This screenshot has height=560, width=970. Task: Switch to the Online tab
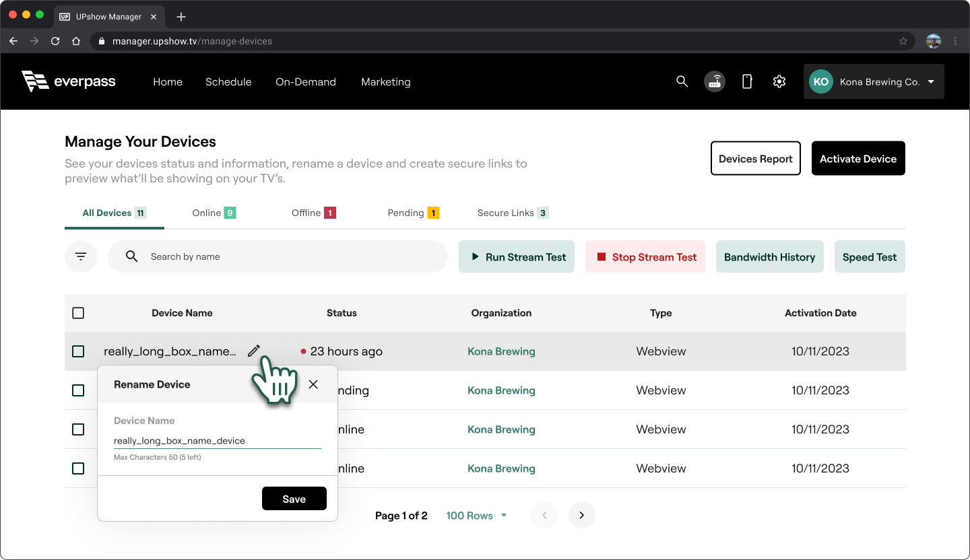point(214,213)
